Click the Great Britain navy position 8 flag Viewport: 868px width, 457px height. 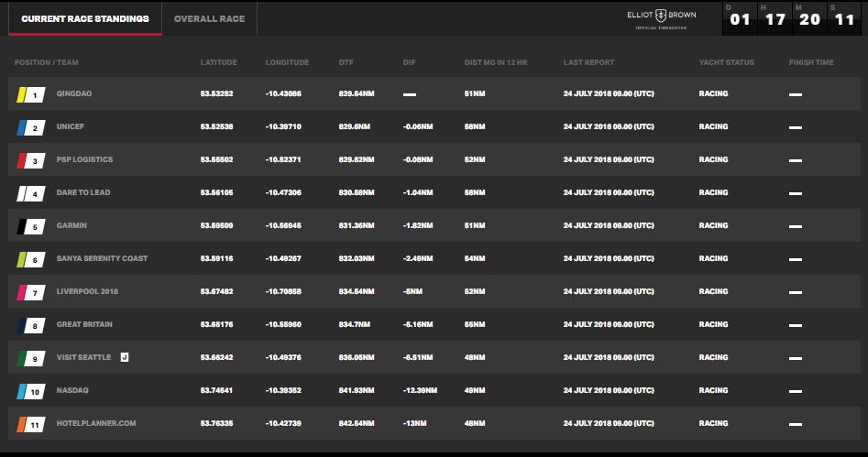pyautogui.click(x=31, y=325)
